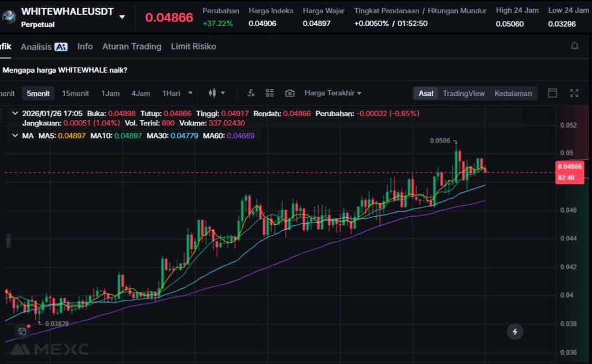Click the panel layout window icon

pyautogui.click(x=553, y=93)
